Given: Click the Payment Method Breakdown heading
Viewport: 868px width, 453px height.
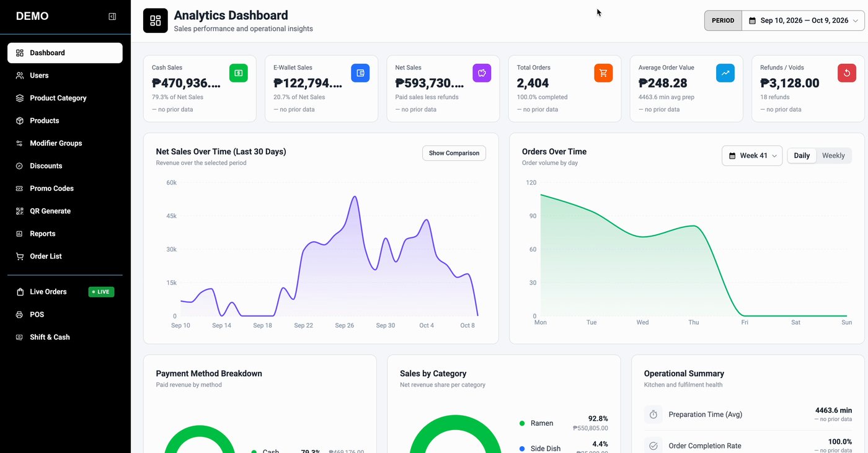Looking at the screenshot, I should point(209,374).
